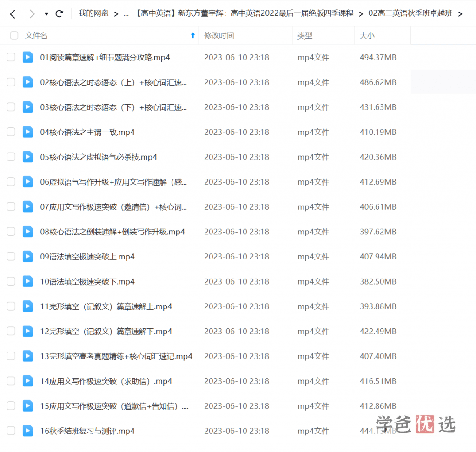Click video icon of 15应用文写作（道歉信+告知信）
This screenshot has width=476, height=452.
(x=27, y=406)
